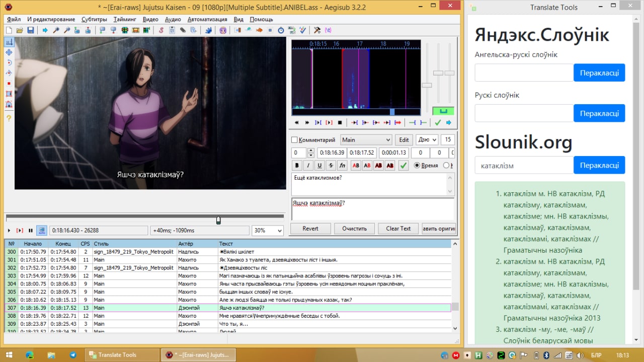Open the Файл menu
Image resolution: width=644 pixels, height=362 pixels.
14,19
